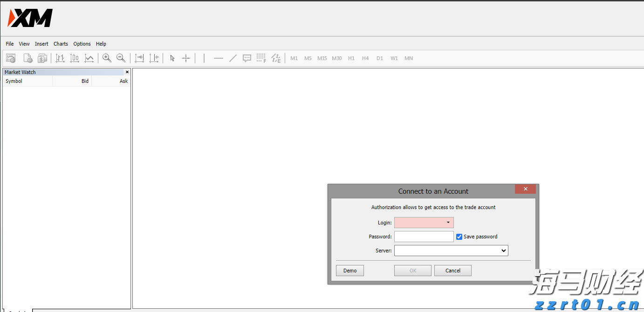Click the zoom in magnifier icon
The height and width of the screenshot is (312, 644).
coord(107,58)
